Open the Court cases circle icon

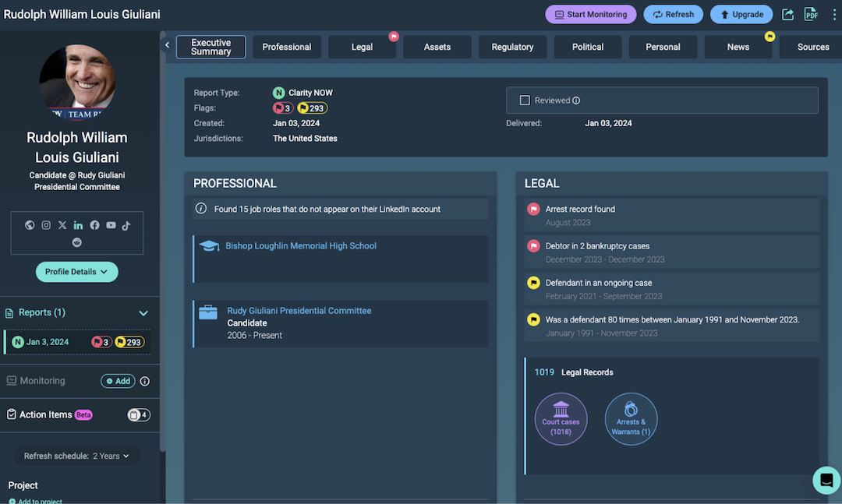pyautogui.click(x=561, y=418)
